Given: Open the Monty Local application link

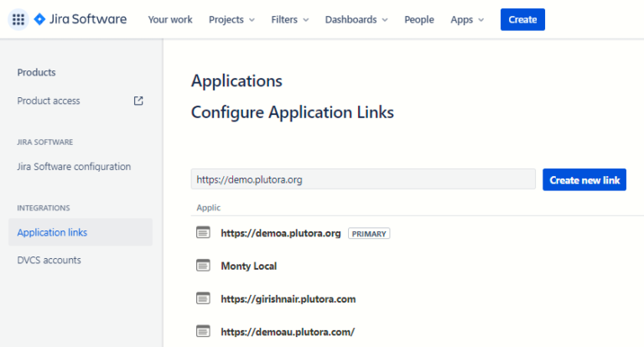Looking at the screenshot, I should (249, 266).
